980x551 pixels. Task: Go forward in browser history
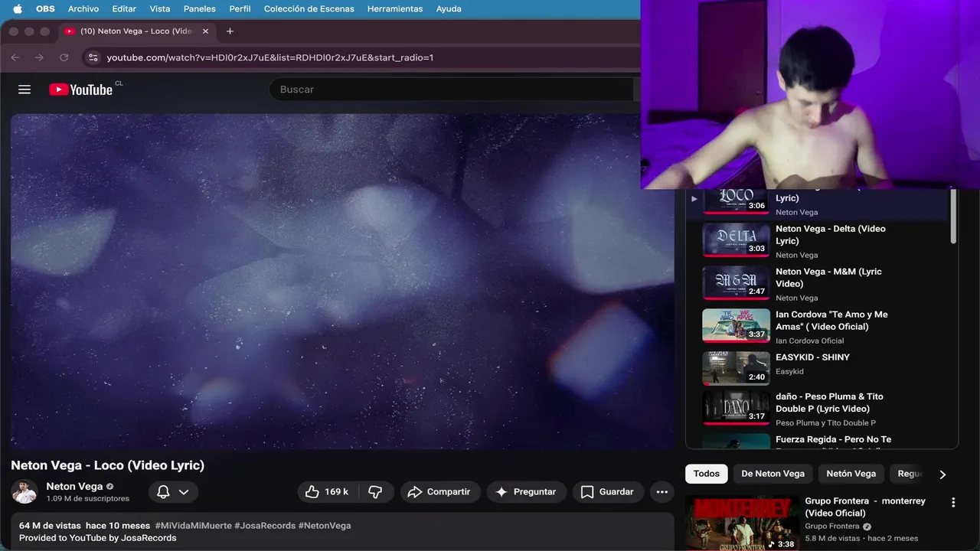[x=39, y=57]
